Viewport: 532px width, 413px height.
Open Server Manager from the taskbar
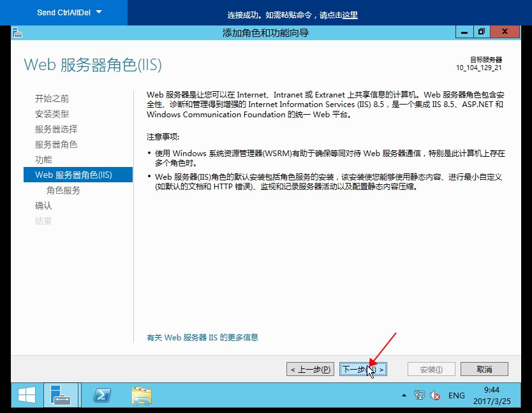(61, 395)
